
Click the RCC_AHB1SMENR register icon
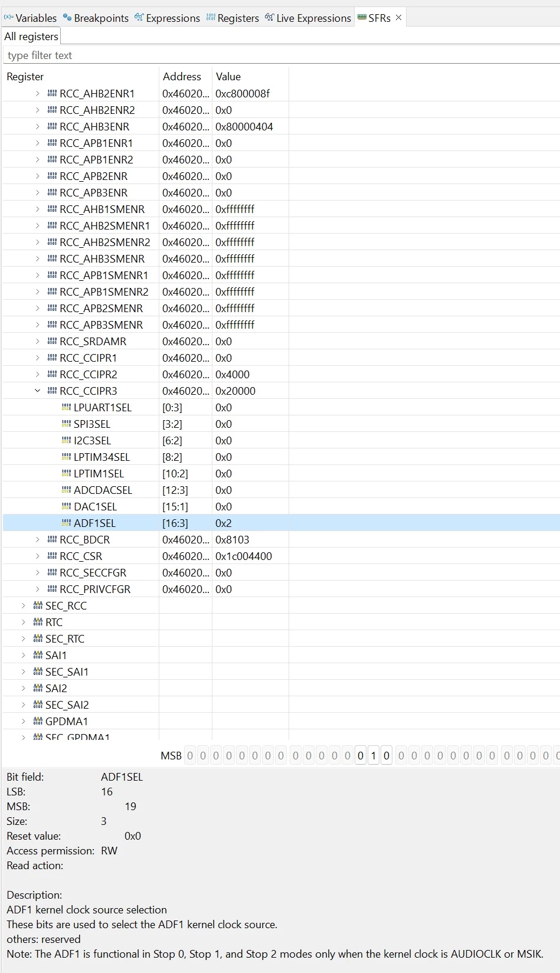coord(52,209)
